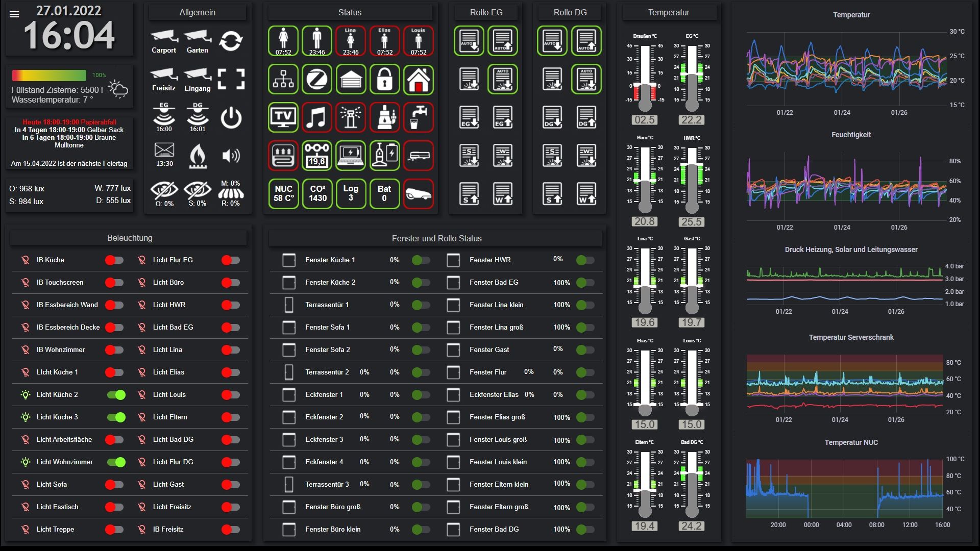Click the speaker volume icon
This screenshot has height=551, width=980.
click(231, 156)
